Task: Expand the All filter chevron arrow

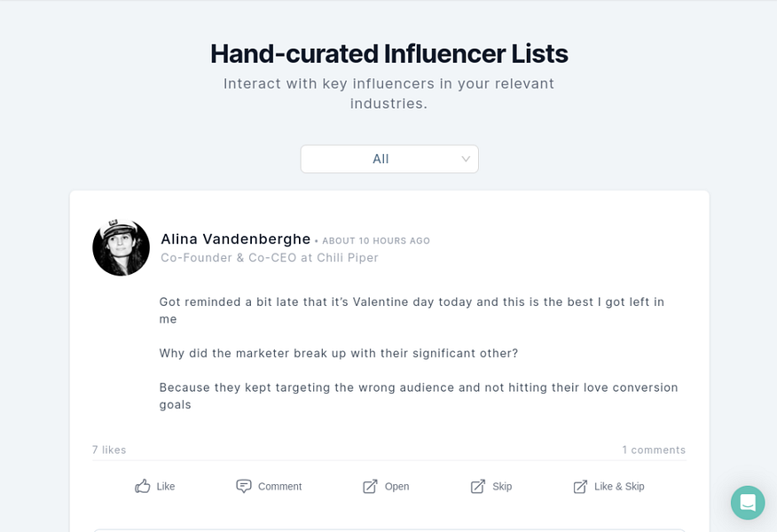Action: click(466, 159)
